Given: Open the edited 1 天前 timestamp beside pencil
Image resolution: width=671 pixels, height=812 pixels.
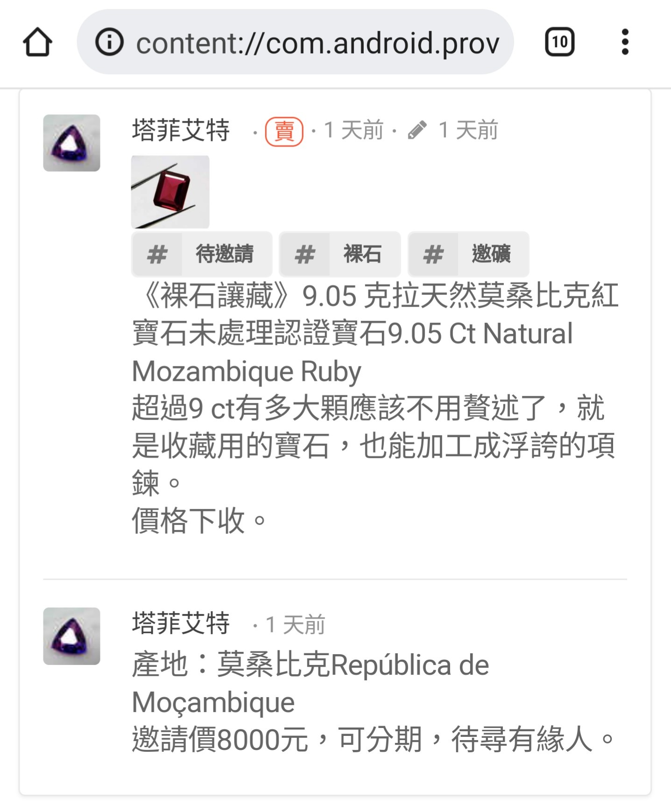Looking at the screenshot, I should coord(468,130).
